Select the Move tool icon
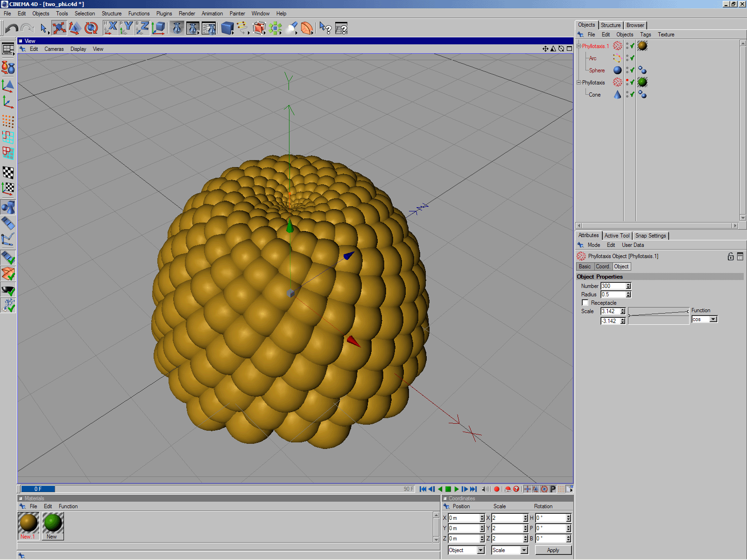 coord(59,28)
